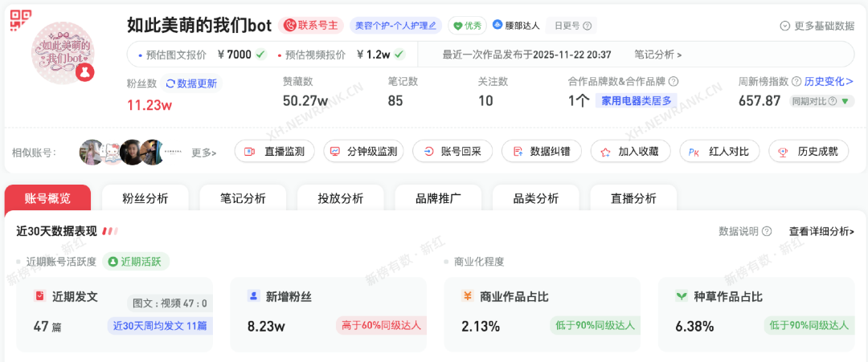Click 联系号主 contact button

point(311,26)
